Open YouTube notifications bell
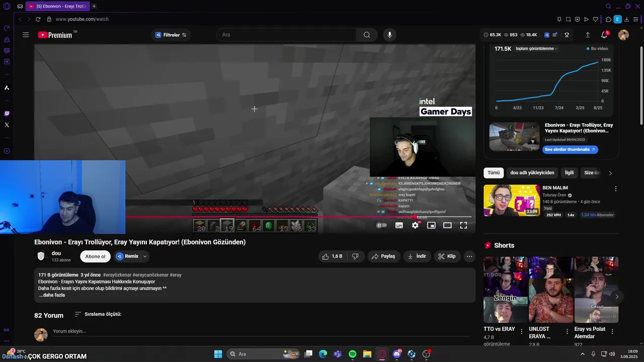Viewport: 644px width, 362px height. pyautogui.click(x=604, y=35)
